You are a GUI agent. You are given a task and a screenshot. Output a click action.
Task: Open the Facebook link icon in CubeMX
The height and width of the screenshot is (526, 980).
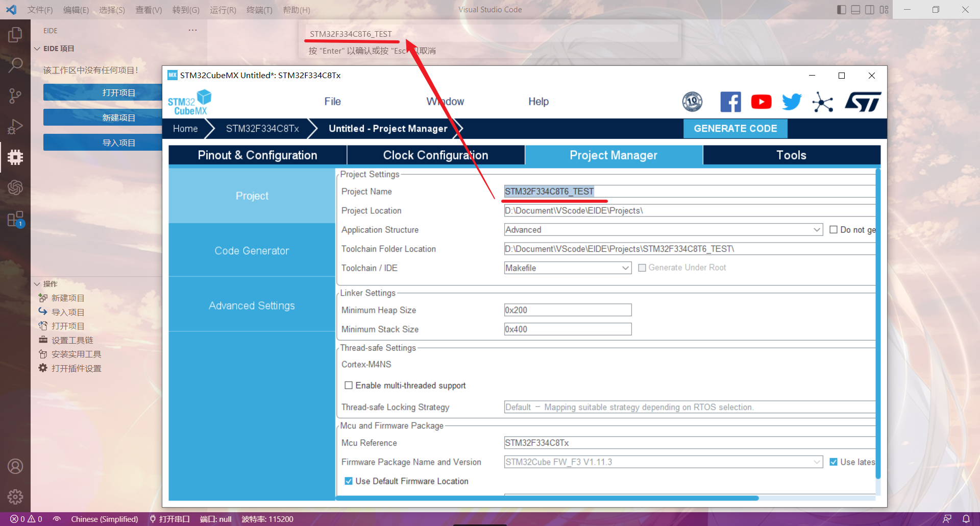point(730,102)
